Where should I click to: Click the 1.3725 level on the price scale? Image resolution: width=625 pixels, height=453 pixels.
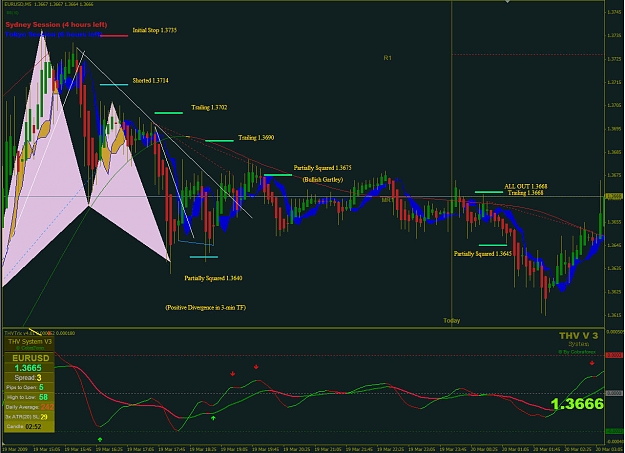click(615, 59)
